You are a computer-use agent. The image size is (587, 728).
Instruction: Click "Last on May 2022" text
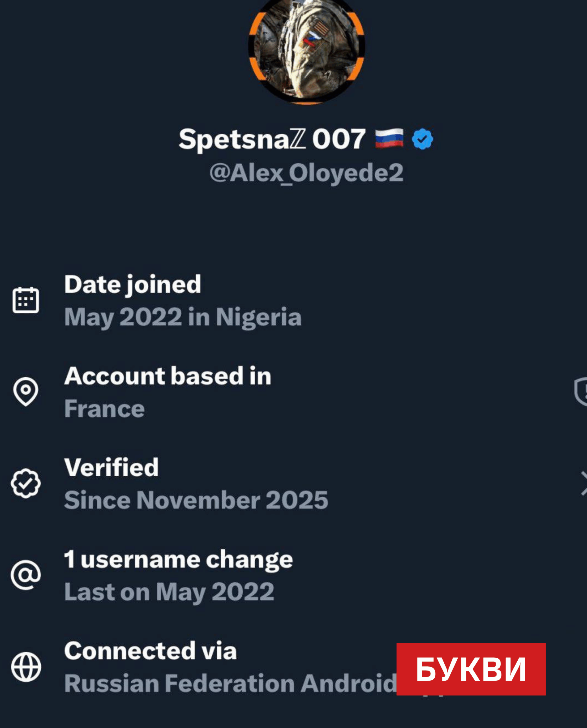click(169, 592)
